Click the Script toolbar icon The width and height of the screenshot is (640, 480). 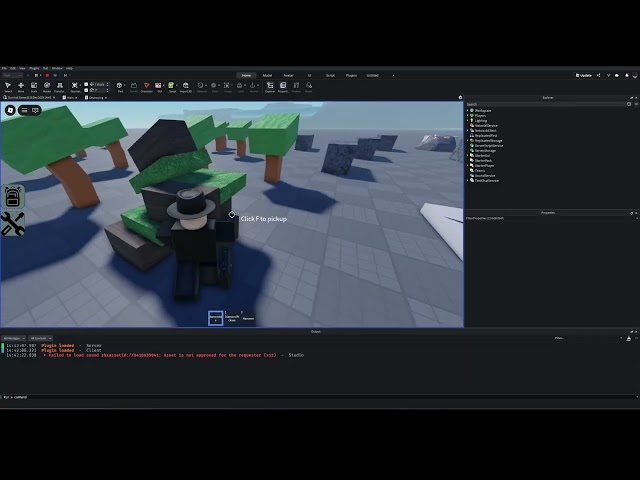tap(172, 87)
